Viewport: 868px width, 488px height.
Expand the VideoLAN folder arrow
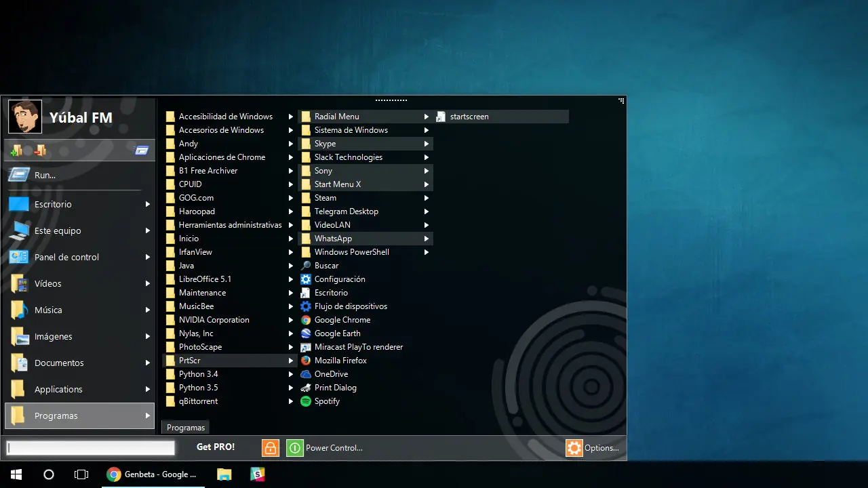427,225
